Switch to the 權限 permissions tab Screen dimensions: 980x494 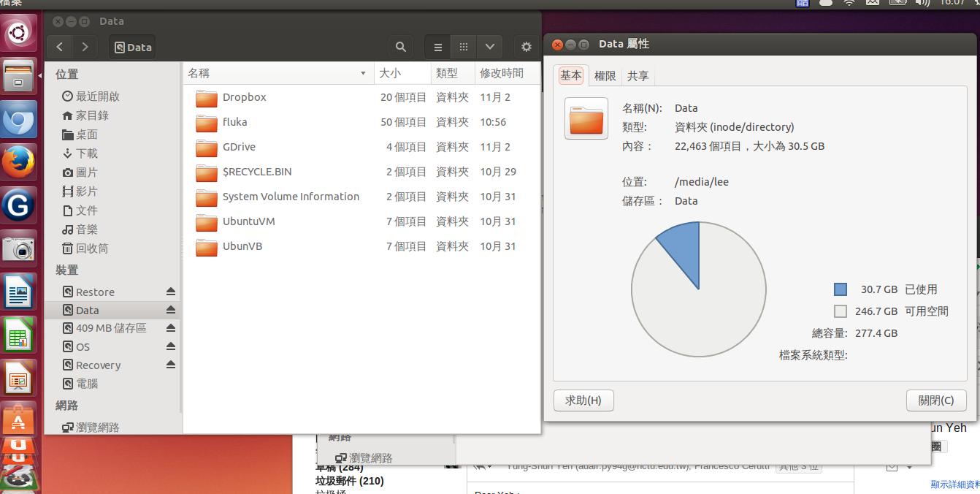[605, 76]
